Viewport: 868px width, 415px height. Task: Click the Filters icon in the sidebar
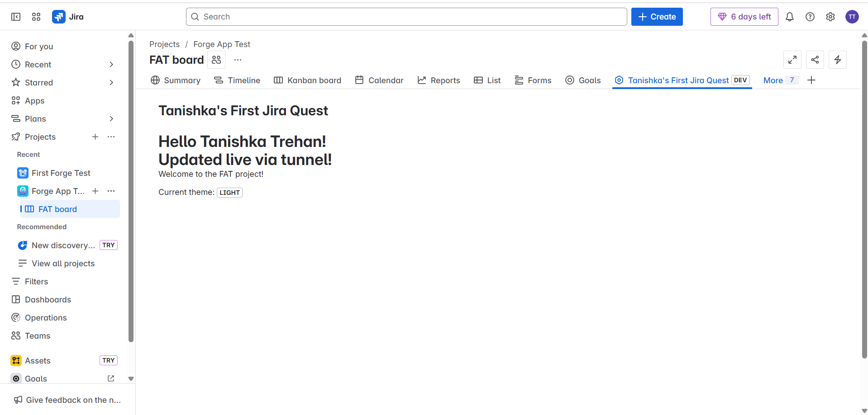[16, 281]
